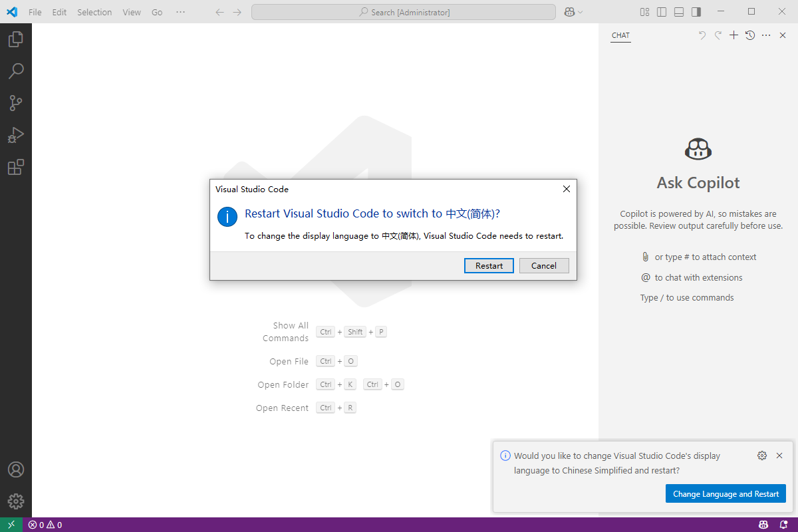Select the CHAT tab
The image size is (798, 532).
click(x=620, y=36)
